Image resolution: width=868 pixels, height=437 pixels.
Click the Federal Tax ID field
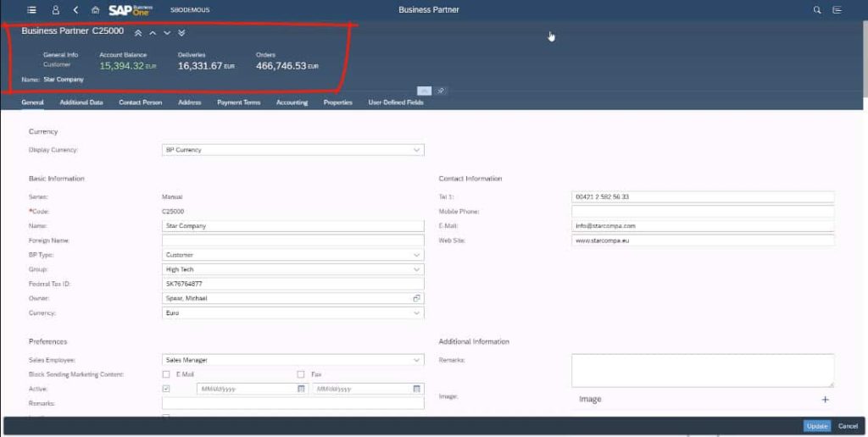[x=292, y=284]
